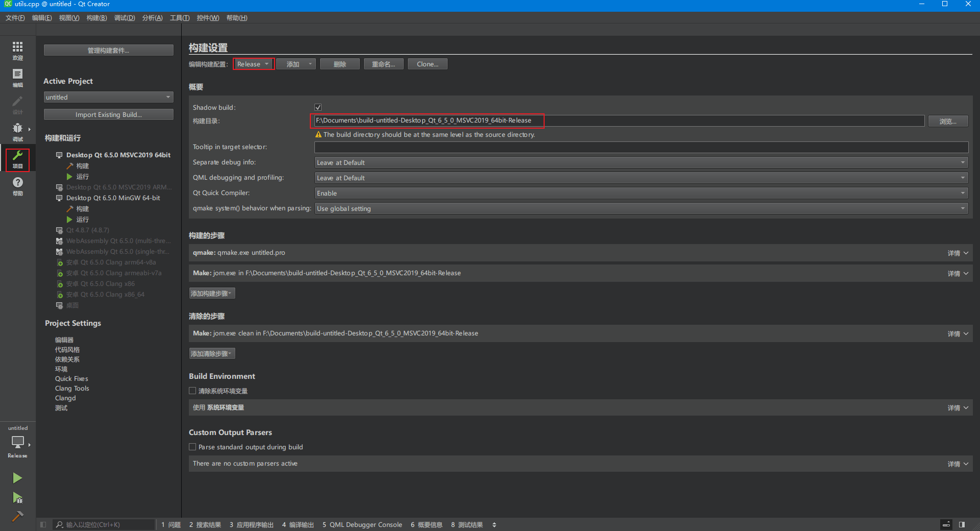Click the Manage Kits button

pyautogui.click(x=109, y=50)
